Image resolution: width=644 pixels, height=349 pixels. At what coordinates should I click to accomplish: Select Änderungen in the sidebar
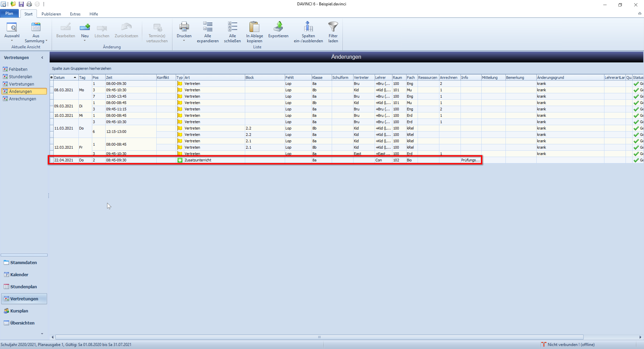click(24, 91)
